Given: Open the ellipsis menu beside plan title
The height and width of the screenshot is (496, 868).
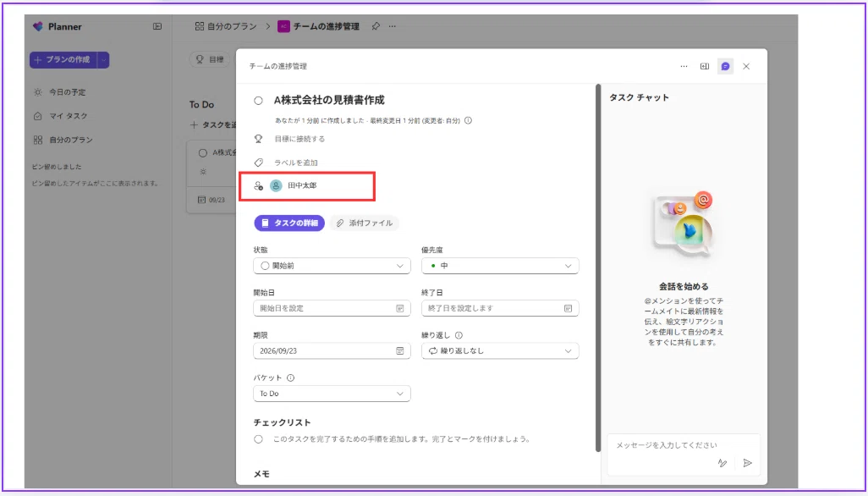Looking at the screenshot, I should coord(392,26).
